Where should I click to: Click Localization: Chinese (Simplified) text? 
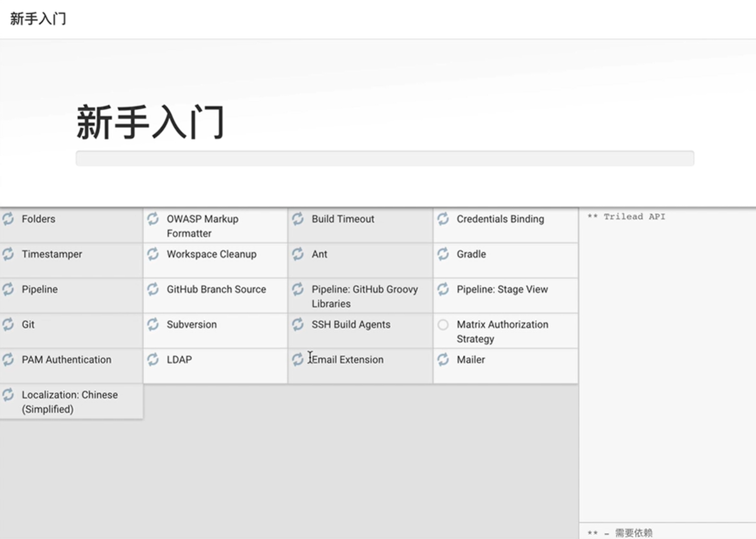[x=70, y=402]
